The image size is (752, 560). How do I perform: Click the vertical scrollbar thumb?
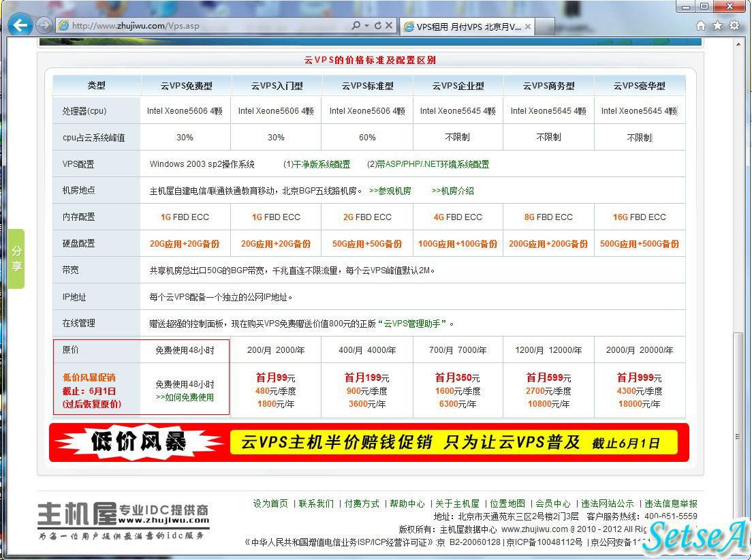pos(738,437)
